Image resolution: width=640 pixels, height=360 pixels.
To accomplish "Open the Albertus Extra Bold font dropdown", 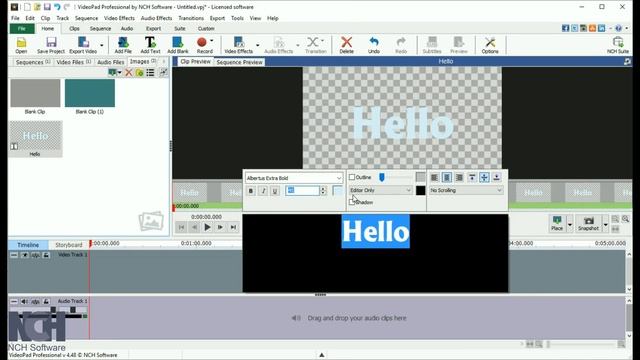I will tap(294, 178).
